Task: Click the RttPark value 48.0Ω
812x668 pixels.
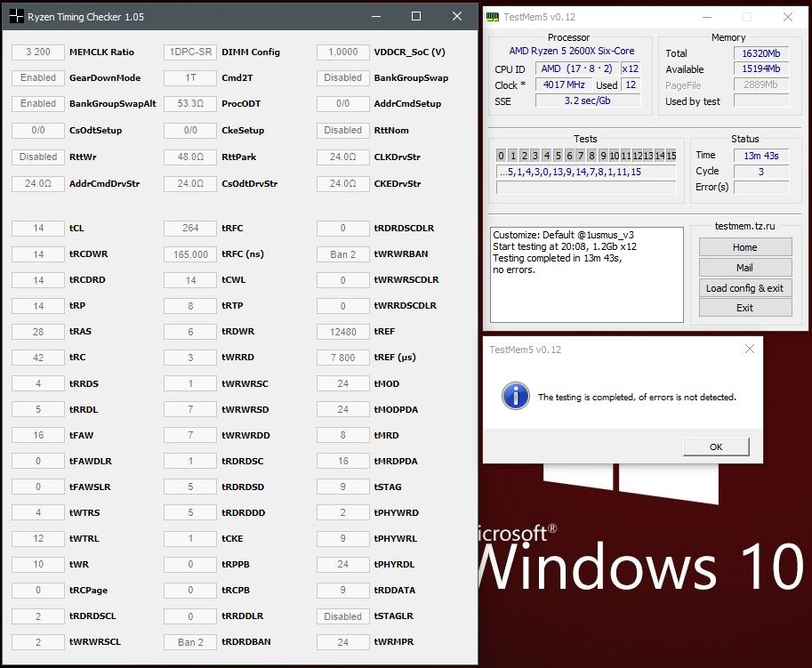Action: [x=190, y=157]
